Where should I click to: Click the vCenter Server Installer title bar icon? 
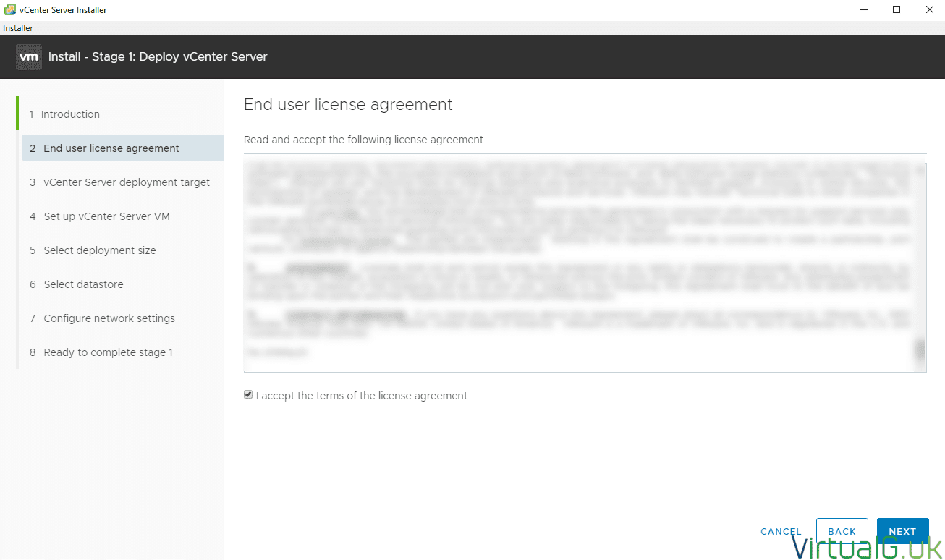(10, 10)
